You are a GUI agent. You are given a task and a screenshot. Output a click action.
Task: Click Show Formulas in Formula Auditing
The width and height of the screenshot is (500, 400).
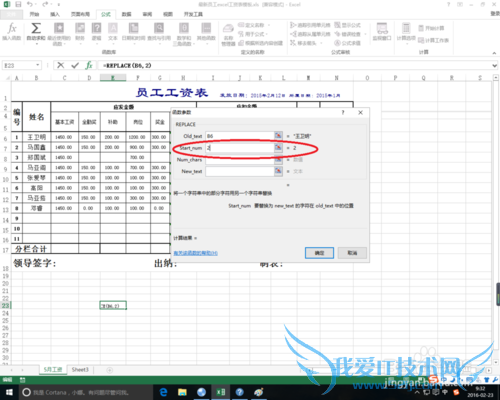348,25
